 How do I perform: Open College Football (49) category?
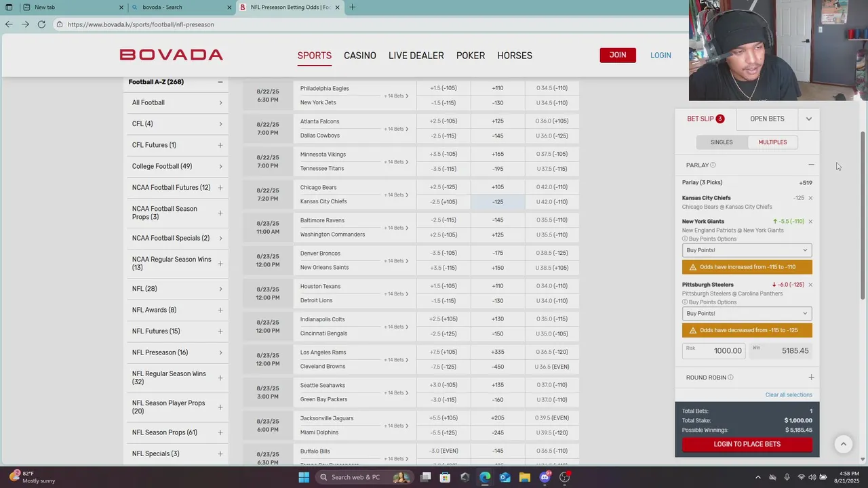point(177,166)
